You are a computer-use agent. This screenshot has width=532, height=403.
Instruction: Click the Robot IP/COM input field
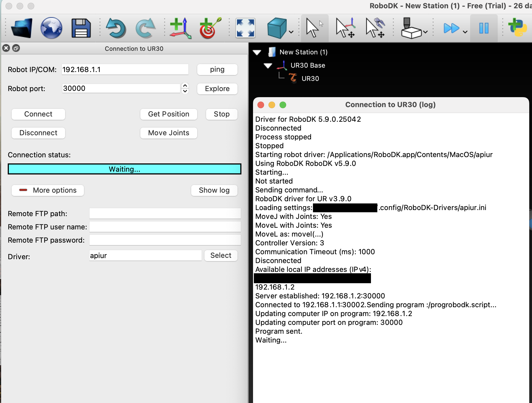tap(125, 70)
